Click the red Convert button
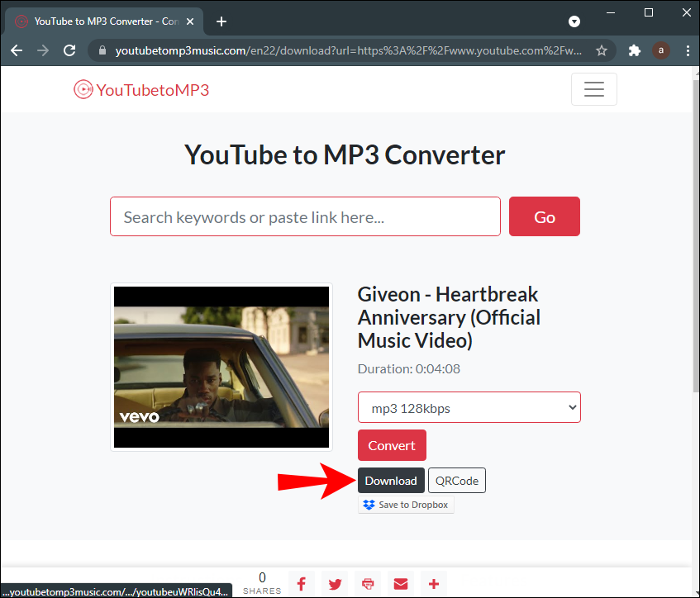 pos(392,445)
